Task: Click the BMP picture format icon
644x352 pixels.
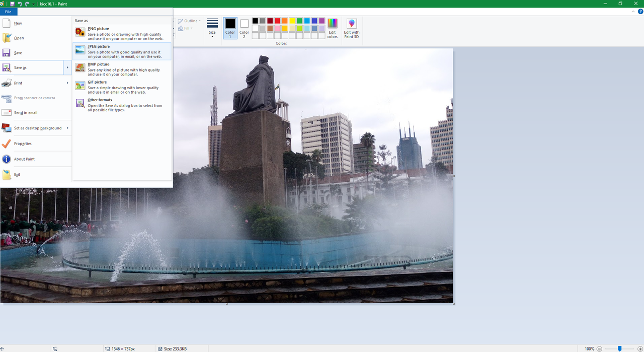Action: tap(80, 67)
